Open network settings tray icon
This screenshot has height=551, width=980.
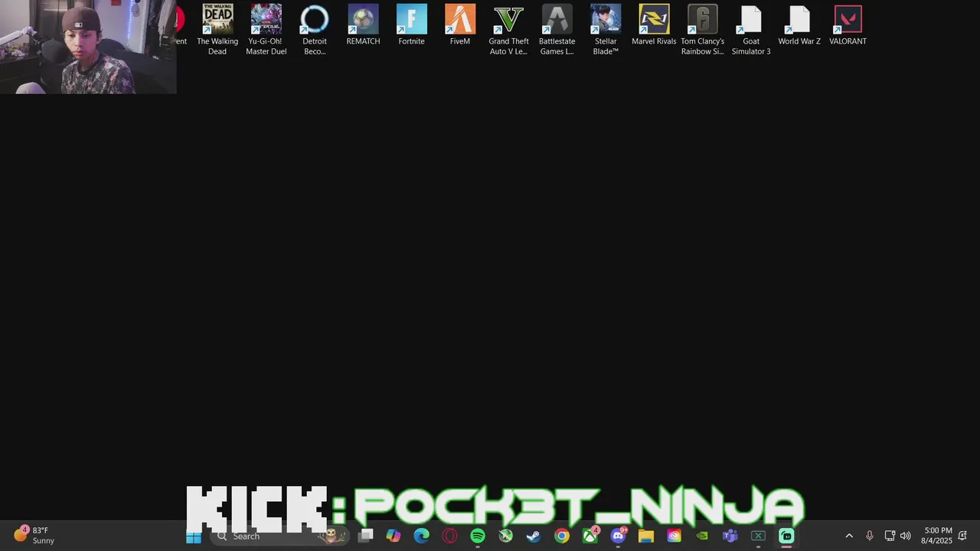click(890, 536)
